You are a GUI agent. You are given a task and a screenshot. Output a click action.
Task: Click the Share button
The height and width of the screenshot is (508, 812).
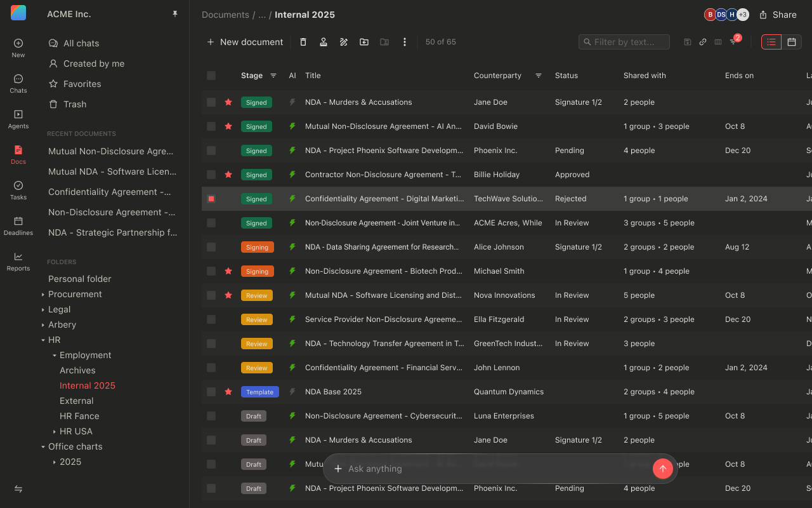point(778,15)
